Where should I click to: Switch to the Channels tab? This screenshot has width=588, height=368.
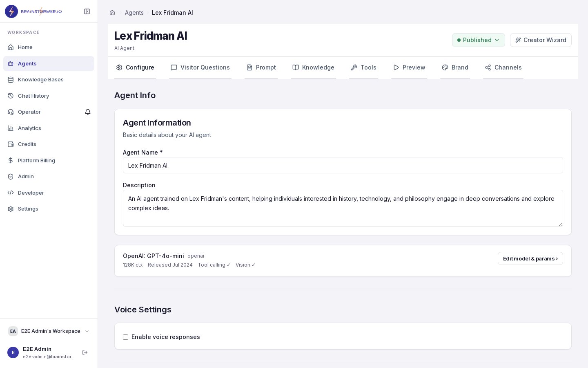[503, 67]
